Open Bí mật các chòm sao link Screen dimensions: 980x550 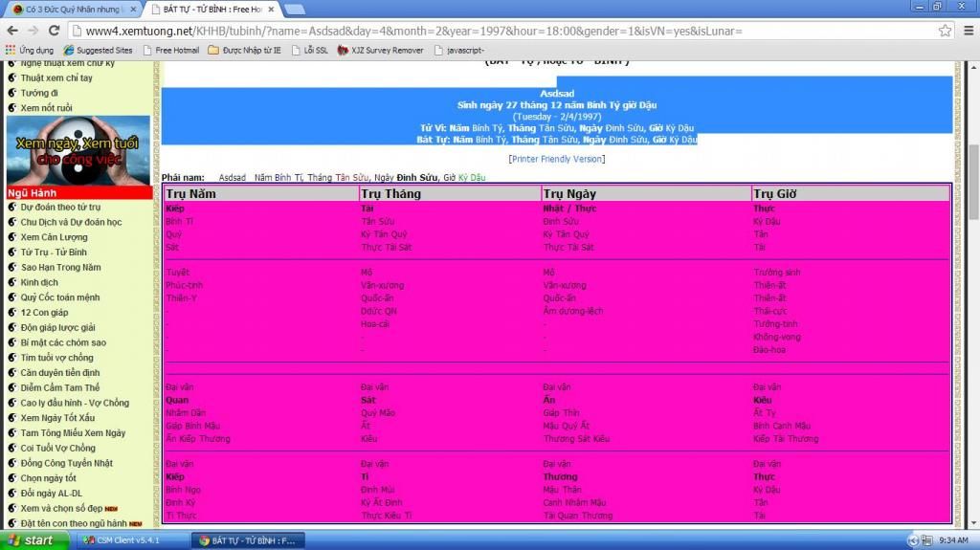[x=63, y=342]
